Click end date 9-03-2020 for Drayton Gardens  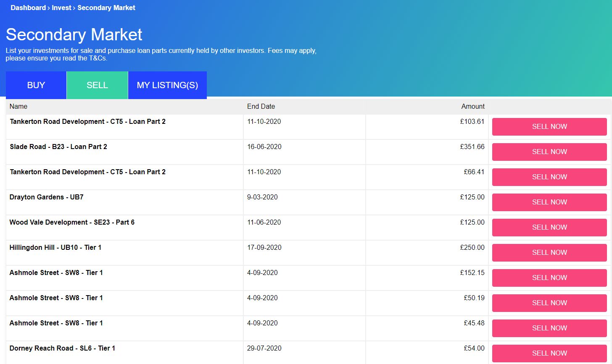[262, 197]
